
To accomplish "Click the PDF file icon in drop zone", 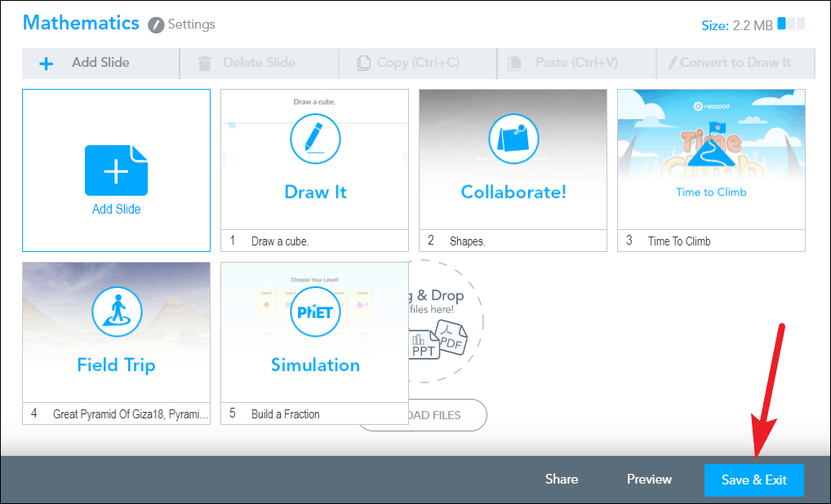I will [451, 338].
